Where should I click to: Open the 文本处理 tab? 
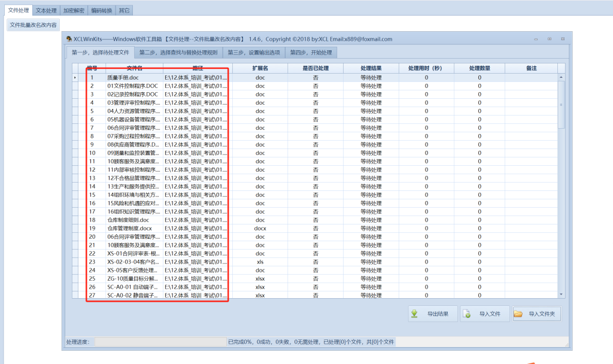pyautogui.click(x=46, y=10)
